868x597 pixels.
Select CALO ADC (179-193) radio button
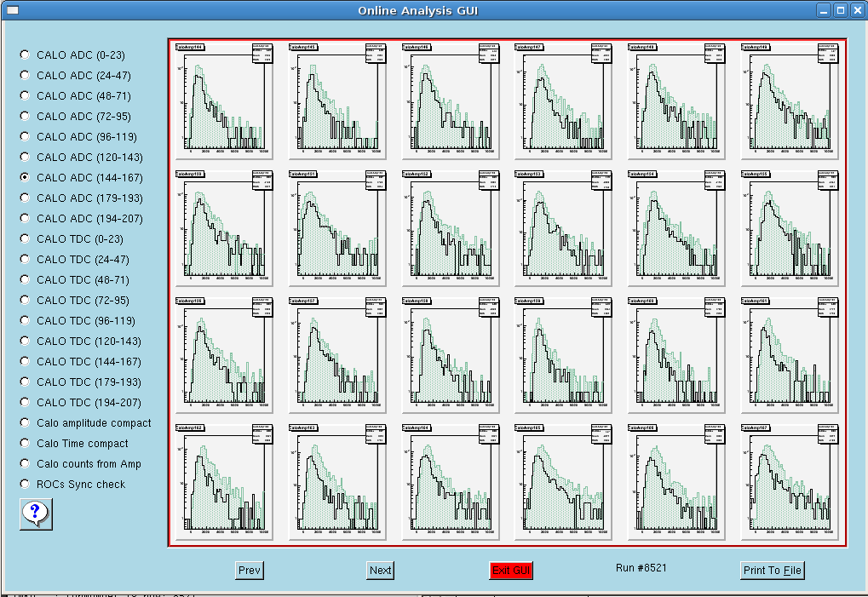[x=25, y=198]
